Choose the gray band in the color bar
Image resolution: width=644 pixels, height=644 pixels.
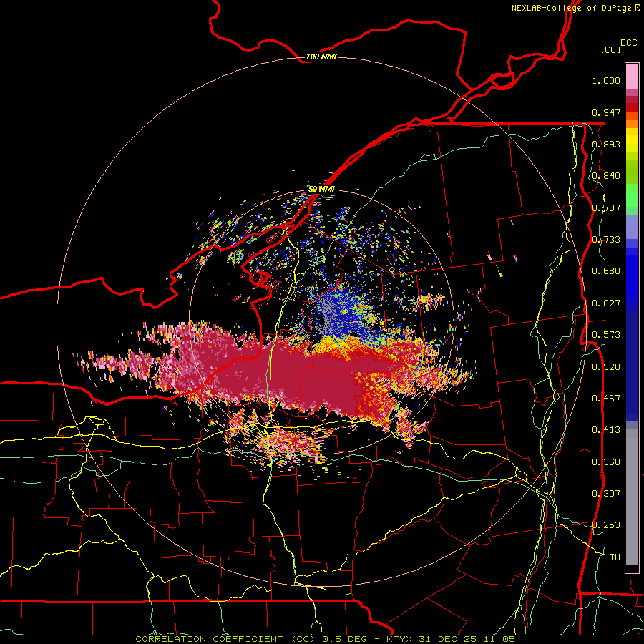coord(632,497)
